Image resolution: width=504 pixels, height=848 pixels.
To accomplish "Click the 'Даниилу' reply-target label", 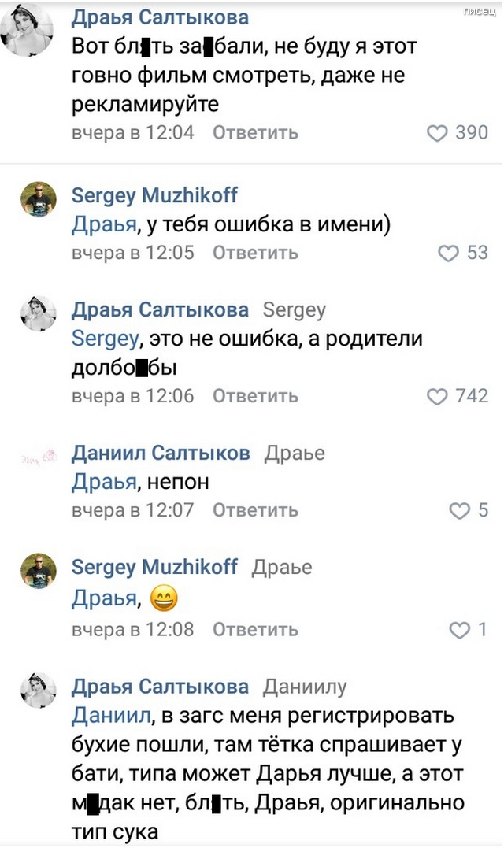I will pyautogui.click(x=305, y=687).
